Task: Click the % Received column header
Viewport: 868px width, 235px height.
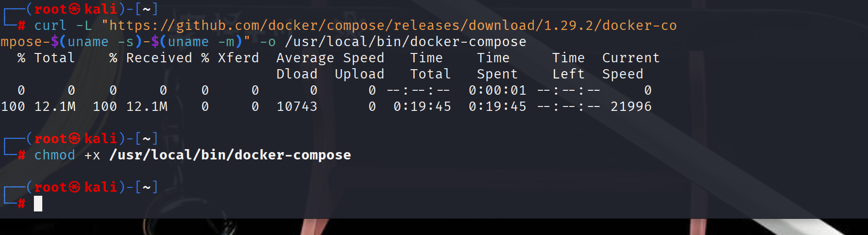Action: click(x=151, y=58)
